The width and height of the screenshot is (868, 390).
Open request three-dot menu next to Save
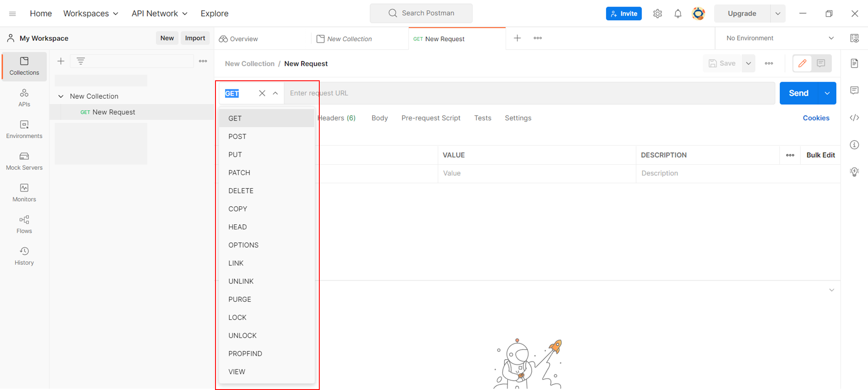tap(769, 63)
